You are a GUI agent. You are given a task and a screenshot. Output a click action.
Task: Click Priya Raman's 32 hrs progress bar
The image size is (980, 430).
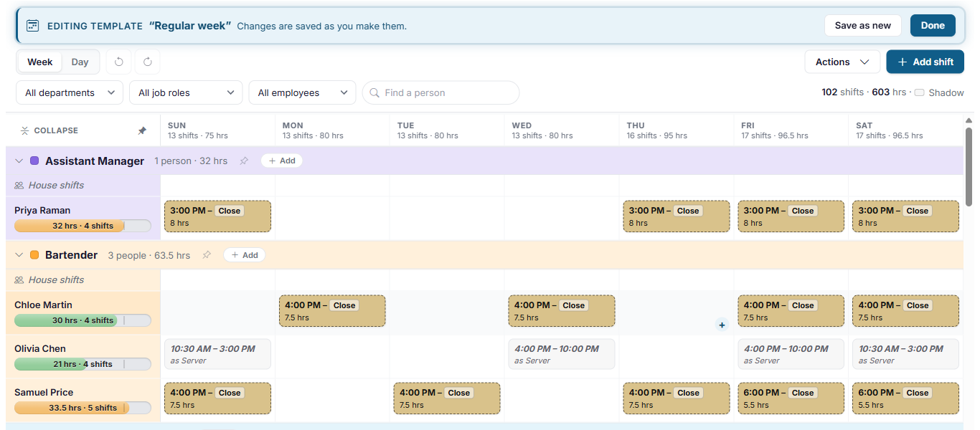tap(83, 226)
